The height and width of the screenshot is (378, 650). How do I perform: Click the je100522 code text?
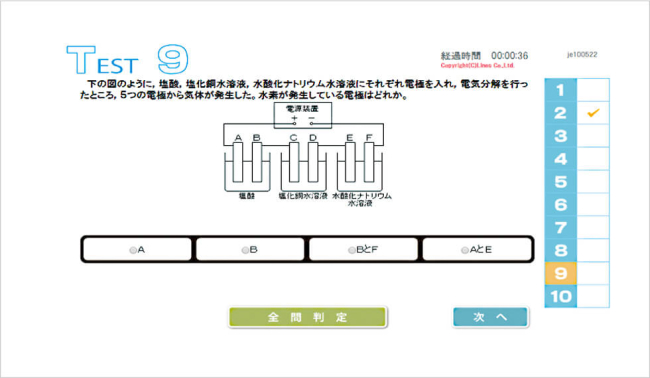click(582, 54)
